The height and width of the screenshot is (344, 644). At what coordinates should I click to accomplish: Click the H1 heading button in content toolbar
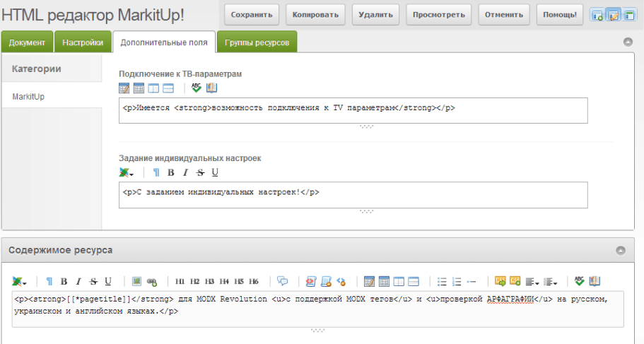click(180, 280)
